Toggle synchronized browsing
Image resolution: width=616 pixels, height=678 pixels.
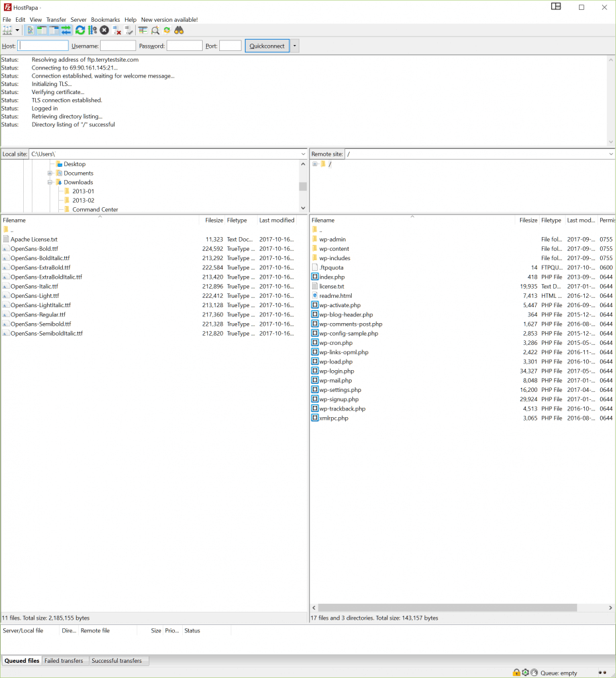coord(166,30)
